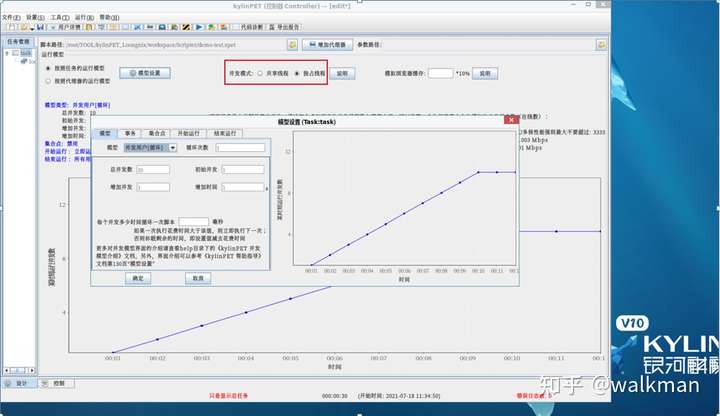Screen dimensions: 720x416
Task: Click the 循环次数 input field
Action: [x=240, y=147]
